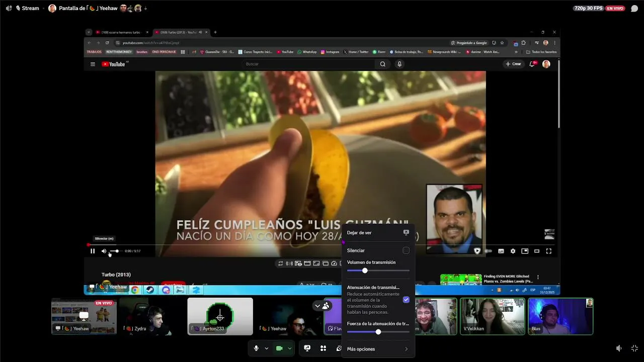Adjust Fuerza de la atenuación slider
Viewport: 644px width, 362px height.
[x=378, y=332]
